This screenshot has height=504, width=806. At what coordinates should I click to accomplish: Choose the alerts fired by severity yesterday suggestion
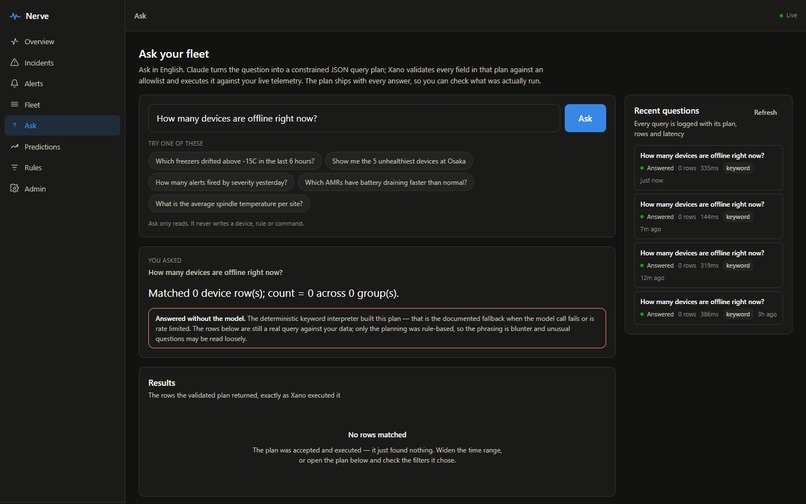tap(221, 182)
